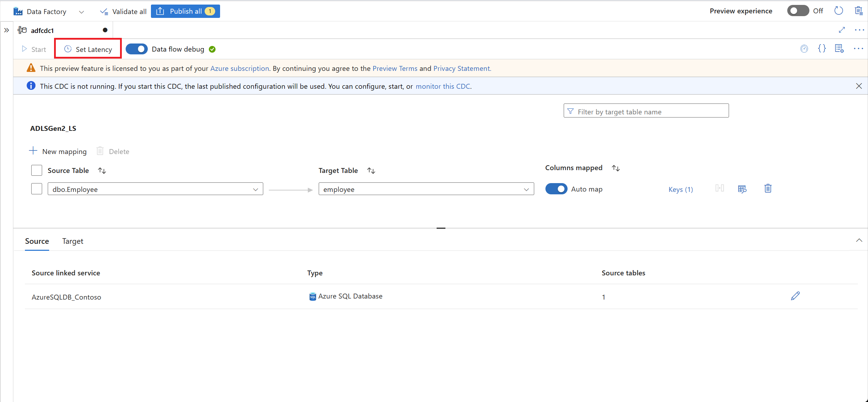Screen dimensions: 868x402
Task: Click the monitoring gauge icon in toolbar
Action: click(804, 49)
